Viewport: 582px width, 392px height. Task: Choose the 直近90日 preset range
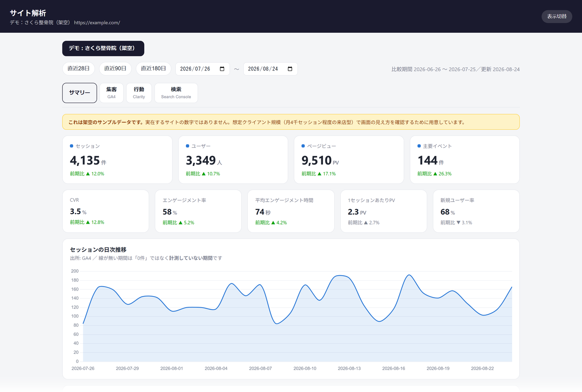click(x=115, y=69)
